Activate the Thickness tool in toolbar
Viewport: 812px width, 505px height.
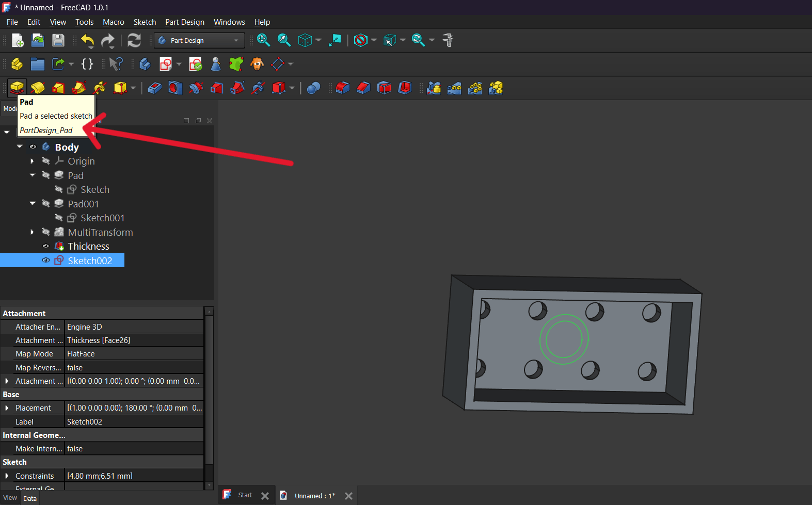405,88
